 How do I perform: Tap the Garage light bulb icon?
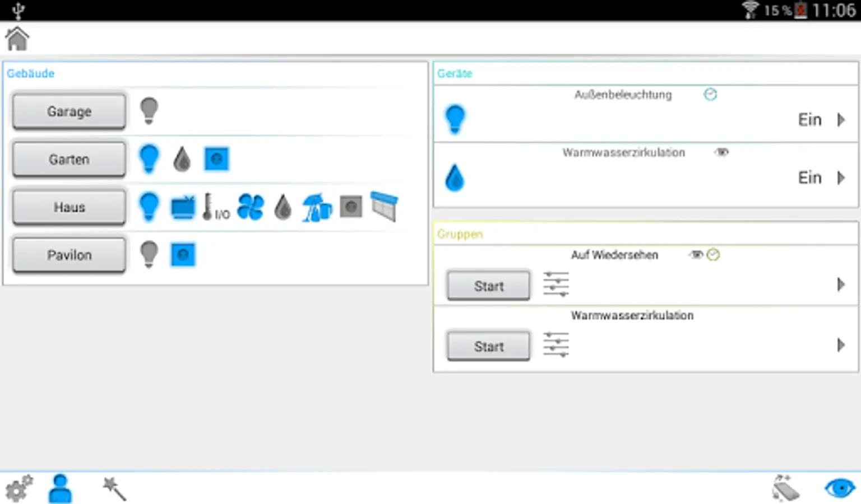click(149, 111)
